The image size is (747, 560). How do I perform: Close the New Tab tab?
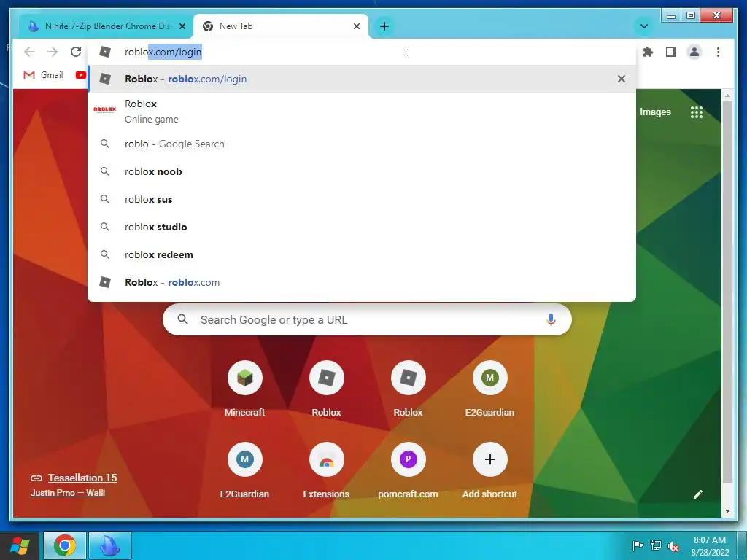click(x=356, y=26)
